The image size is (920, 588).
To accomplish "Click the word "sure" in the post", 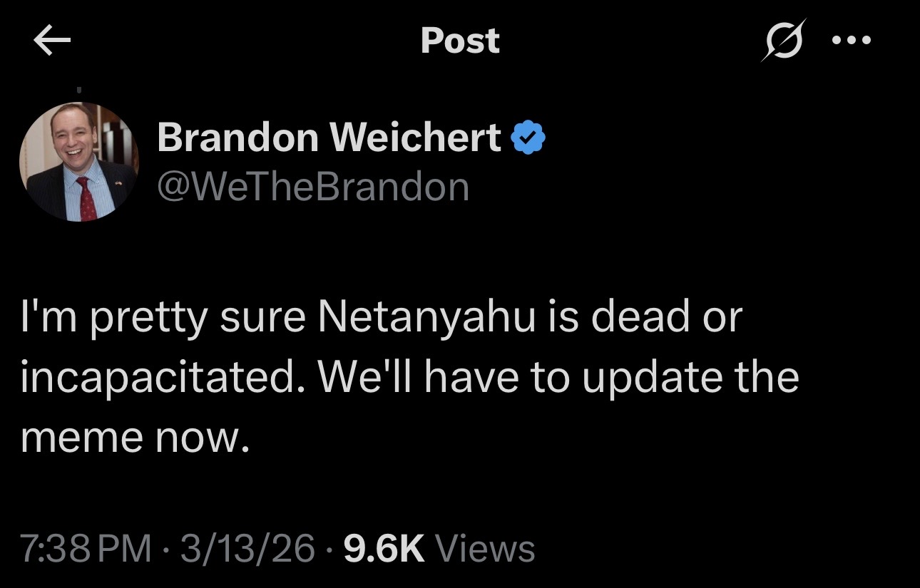I will pos(265,318).
